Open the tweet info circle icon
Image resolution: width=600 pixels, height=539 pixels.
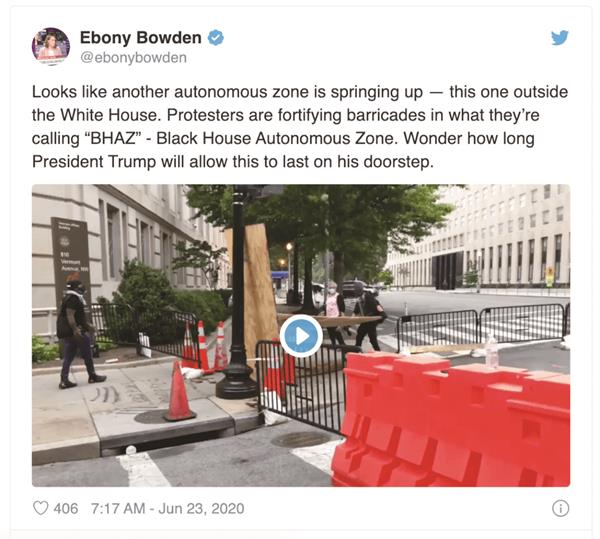coord(560,508)
